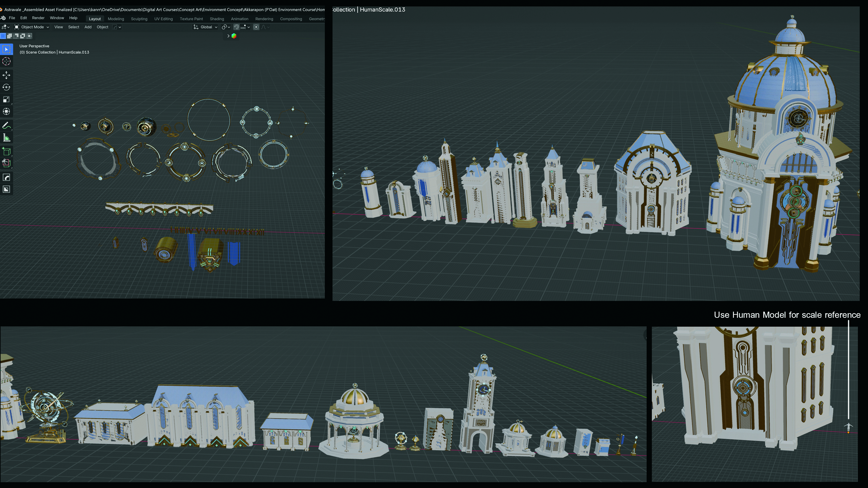Open the Edit menu

point(24,18)
